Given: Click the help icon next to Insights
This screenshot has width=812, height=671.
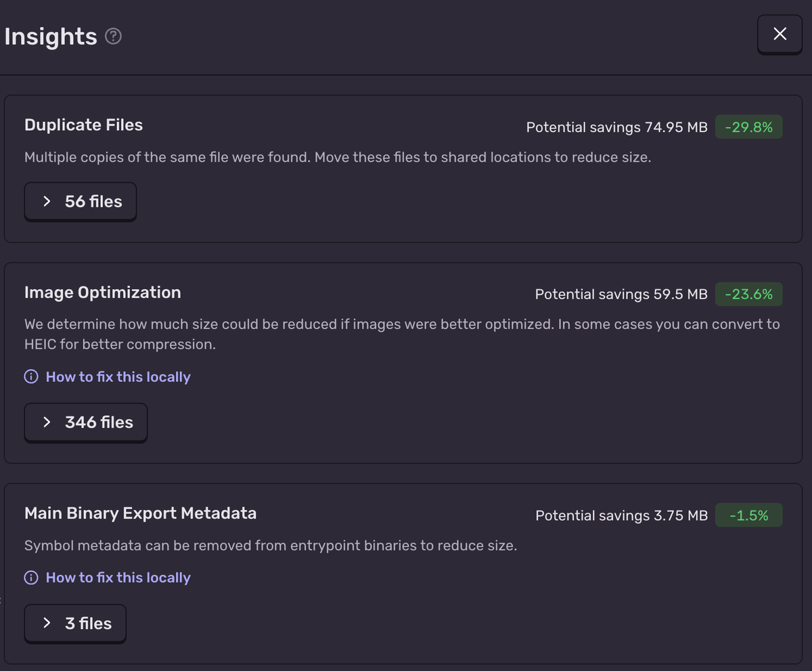Looking at the screenshot, I should 114,37.
